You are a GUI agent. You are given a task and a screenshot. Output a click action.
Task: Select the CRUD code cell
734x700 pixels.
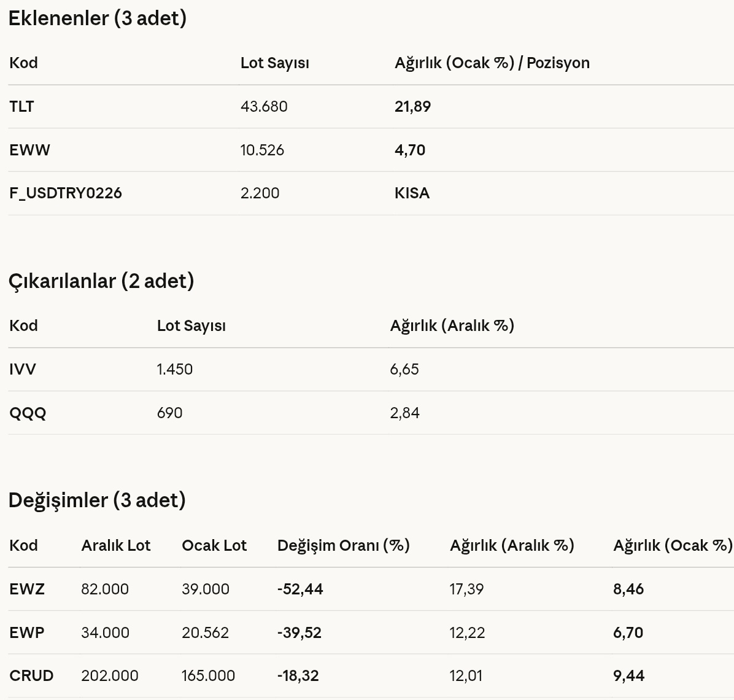(31, 676)
